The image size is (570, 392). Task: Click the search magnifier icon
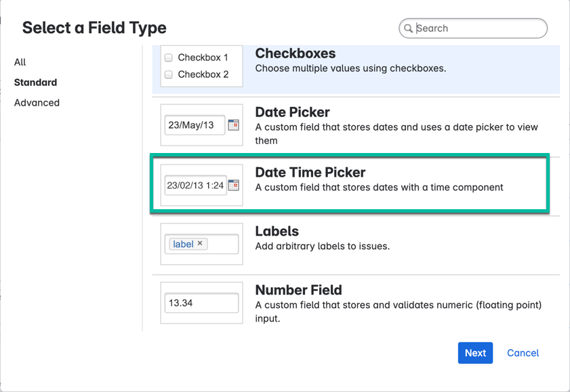(x=408, y=28)
